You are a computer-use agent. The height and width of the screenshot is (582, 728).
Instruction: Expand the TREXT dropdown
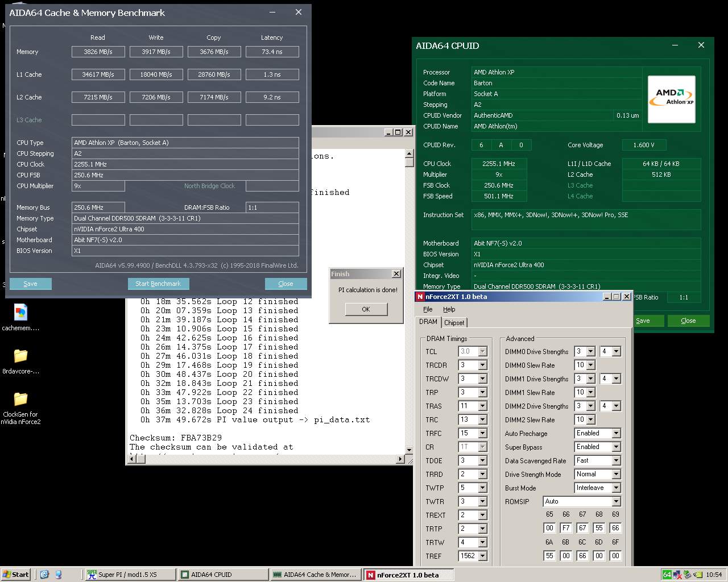click(483, 515)
